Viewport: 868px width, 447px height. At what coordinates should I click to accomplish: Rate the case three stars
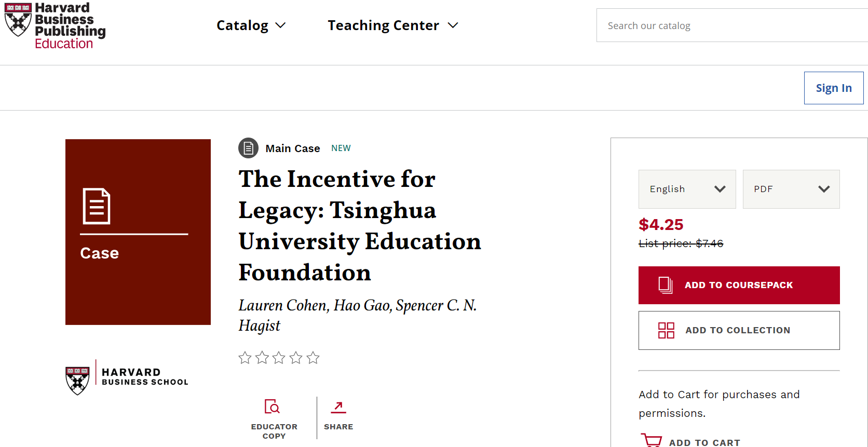tap(279, 358)
